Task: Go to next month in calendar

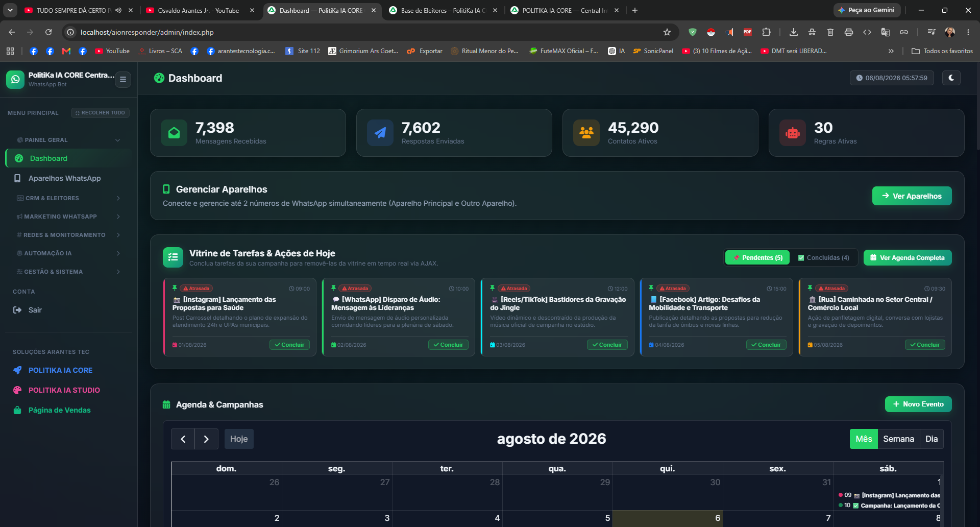Action: pyautogui.click(x=206, y=439)
